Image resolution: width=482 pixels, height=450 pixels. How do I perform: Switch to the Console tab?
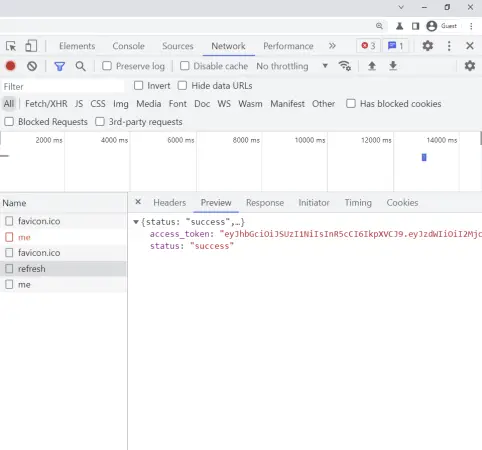point(128,46)
